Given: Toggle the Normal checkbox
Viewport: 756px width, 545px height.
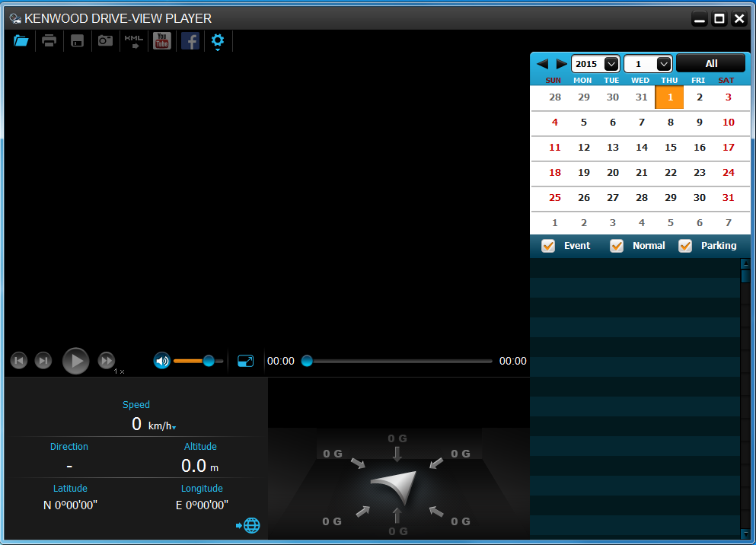Looking at the screenshot, I should 617,246.
